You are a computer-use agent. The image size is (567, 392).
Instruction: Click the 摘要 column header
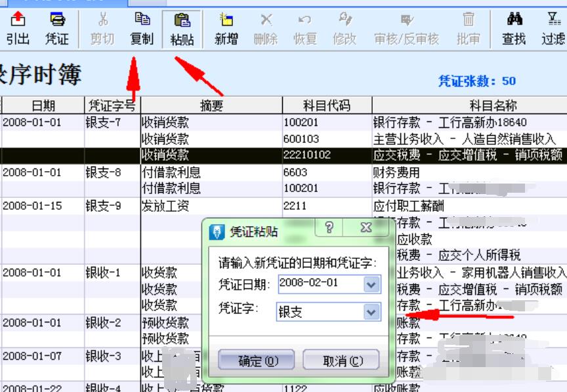tap(211, 106)
